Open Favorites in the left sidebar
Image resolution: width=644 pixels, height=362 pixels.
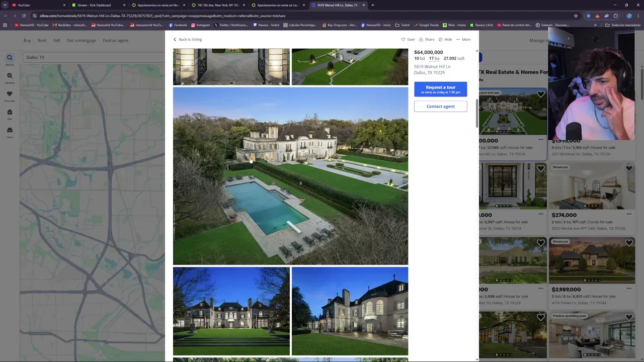[x=10, y=96]
